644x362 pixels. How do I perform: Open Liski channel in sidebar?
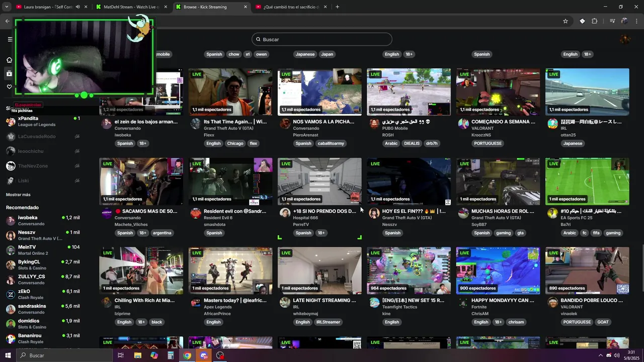click(43, 180)
